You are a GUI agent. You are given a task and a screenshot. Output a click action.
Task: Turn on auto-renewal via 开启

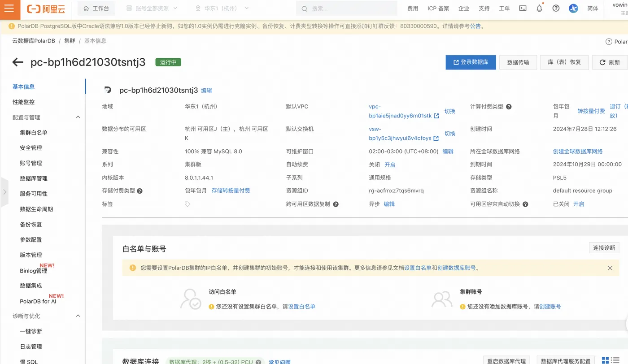pos(390,165)
